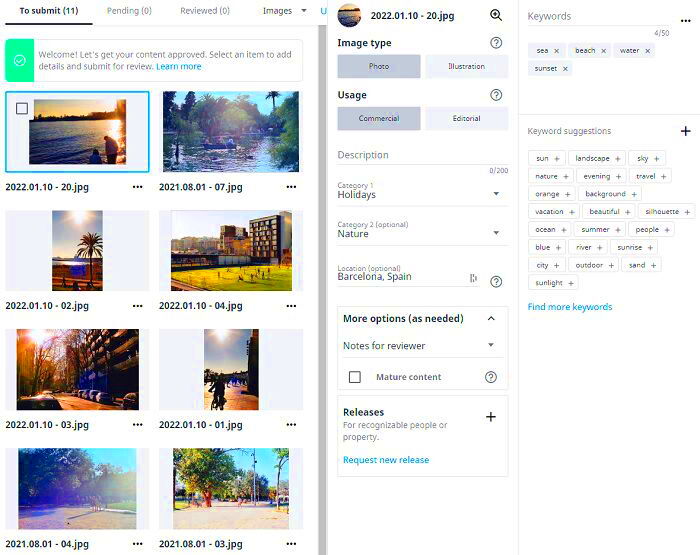700x555 pixels.
Task: Select the 2022.01.10 - 04.jpg thumbnail
Action: pyautogui.click(x=231, y=250)
